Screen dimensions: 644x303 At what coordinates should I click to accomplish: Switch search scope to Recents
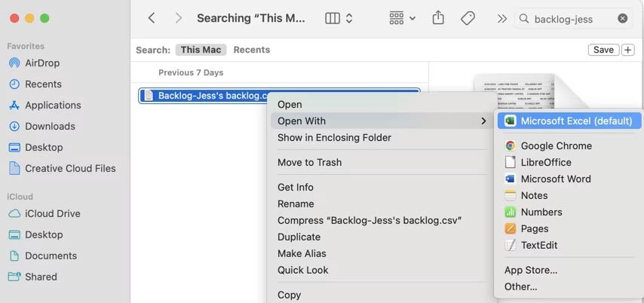click(x=251, y=50)
